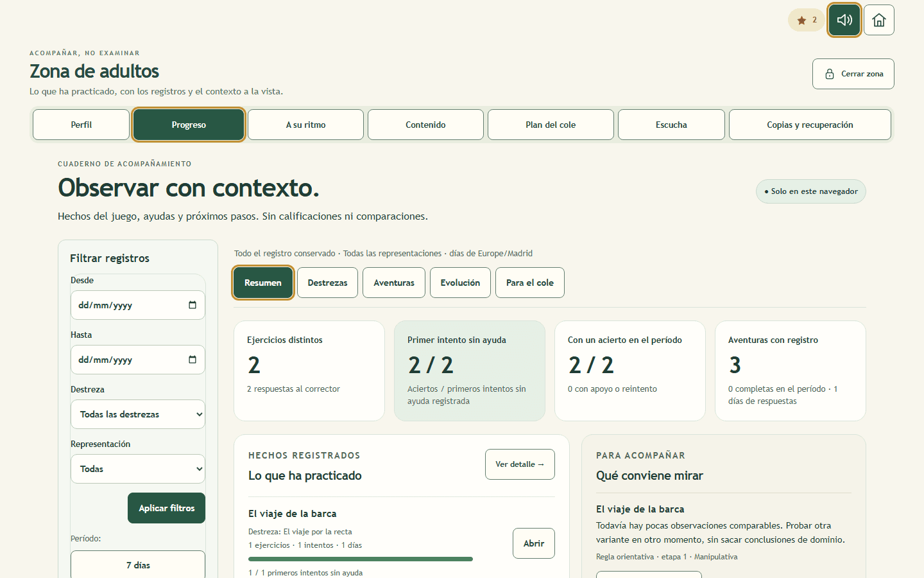Click the Zona de adultos heading

coord(94,71)
